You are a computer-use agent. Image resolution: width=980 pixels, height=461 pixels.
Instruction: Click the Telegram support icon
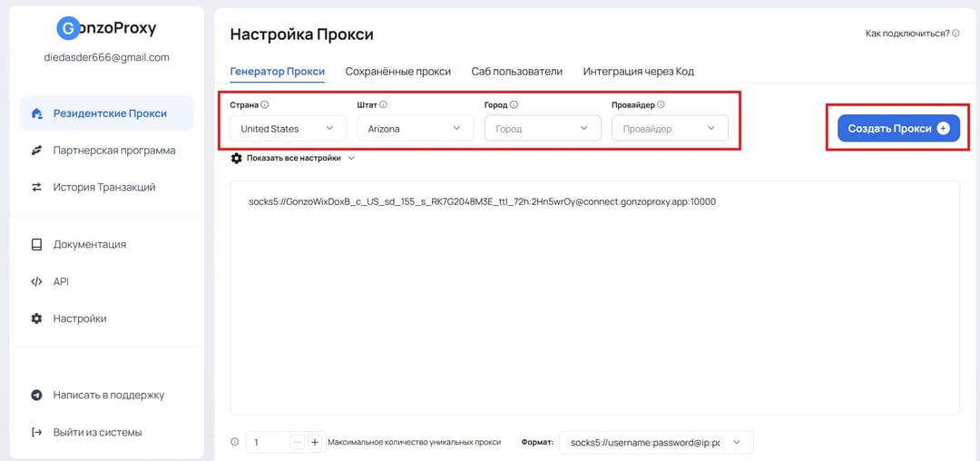coord(37,396)
